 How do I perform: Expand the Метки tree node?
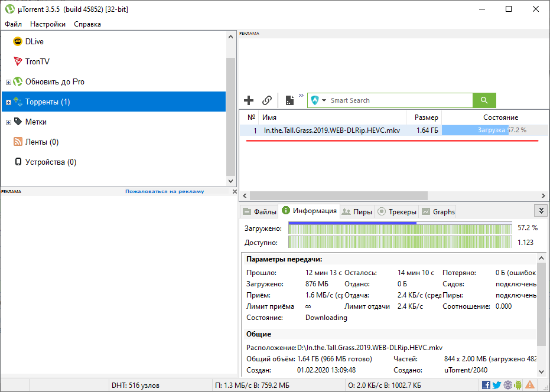(8, 122)
